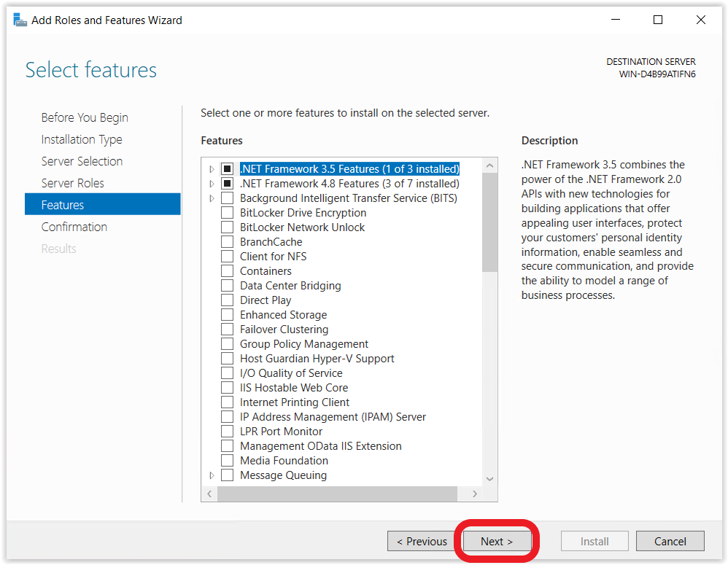Viewport: 728px width, 565px height.
Task: Close the wizard with the X icon
Action: tap(700, 20)
